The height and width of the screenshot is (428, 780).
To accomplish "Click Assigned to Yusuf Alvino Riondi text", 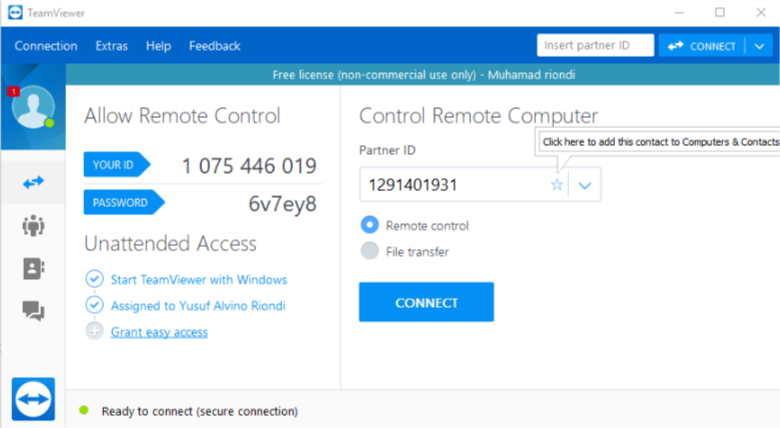I will pyautogui.click(x=198, y=306).
